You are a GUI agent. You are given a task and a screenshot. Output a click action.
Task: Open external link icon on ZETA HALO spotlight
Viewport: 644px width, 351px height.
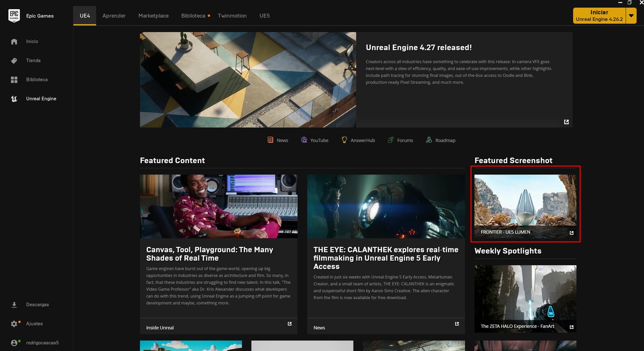pos(572,327)
